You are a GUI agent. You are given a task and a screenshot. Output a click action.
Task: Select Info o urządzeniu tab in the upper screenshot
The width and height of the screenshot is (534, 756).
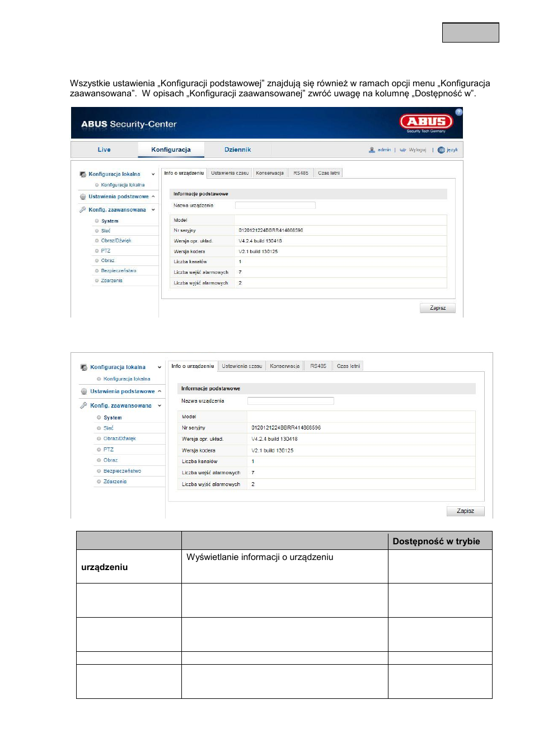[x=184, y=173]
